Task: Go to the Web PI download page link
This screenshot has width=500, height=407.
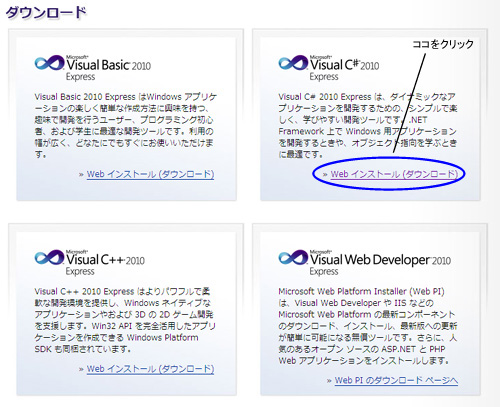Action: point(396,380)
